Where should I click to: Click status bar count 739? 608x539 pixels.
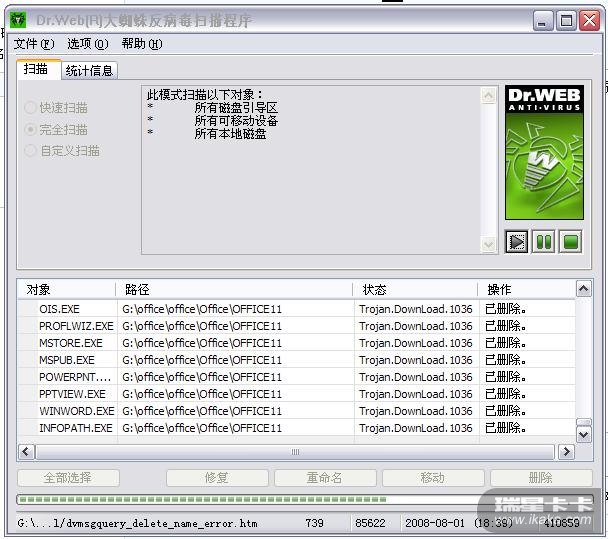point(314,523)
